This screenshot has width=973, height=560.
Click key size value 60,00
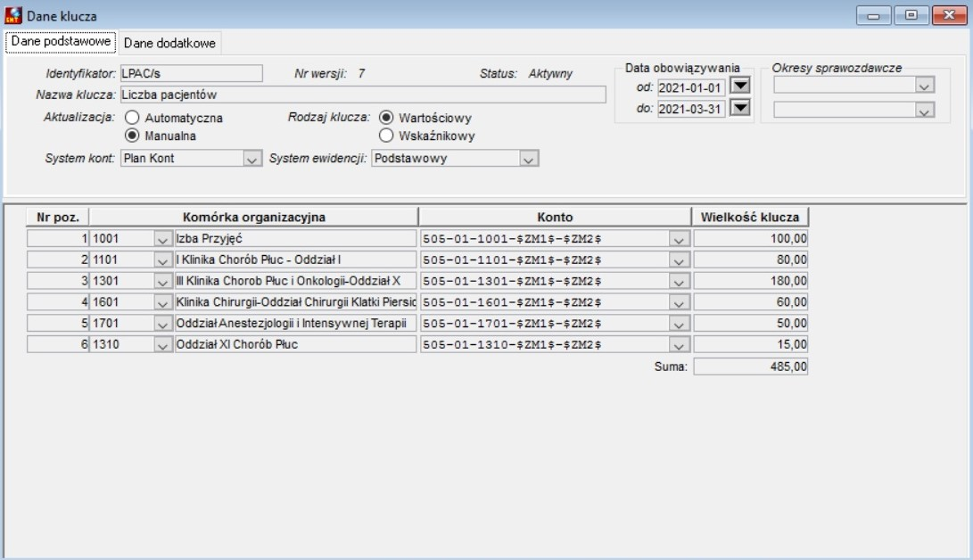click(750, 301)
